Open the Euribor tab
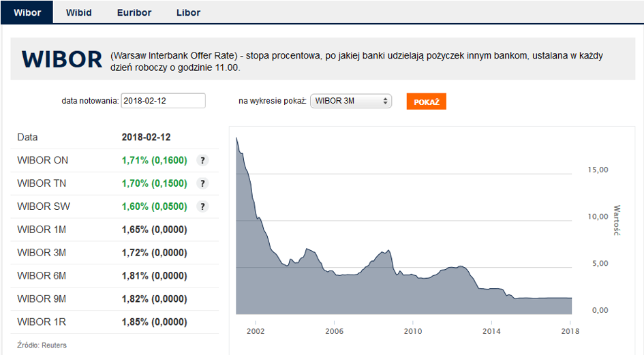The height and width of the screenshot is (355, 644). (134, 12)
